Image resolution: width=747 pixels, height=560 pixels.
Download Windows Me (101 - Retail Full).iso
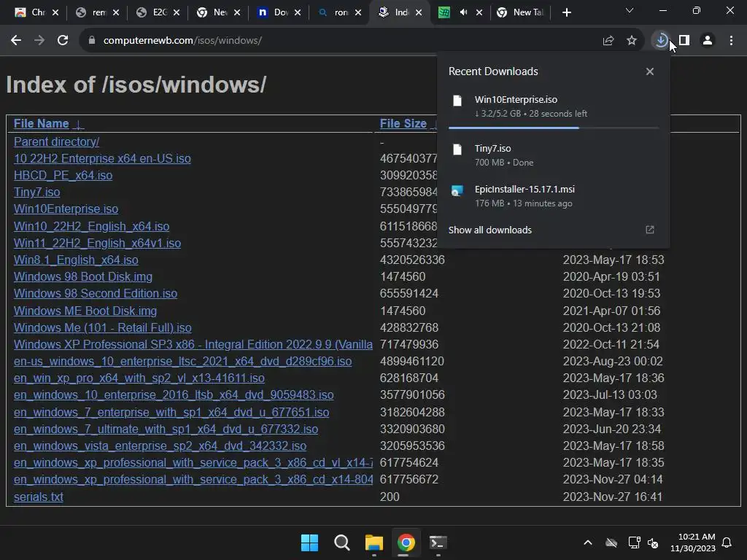click(x=102, y=327)
